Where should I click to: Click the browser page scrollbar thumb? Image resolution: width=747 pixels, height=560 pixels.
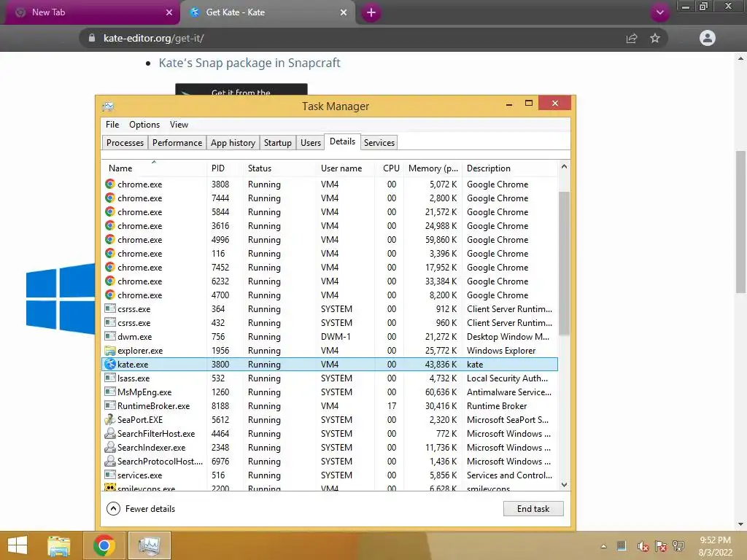[740, 222]
